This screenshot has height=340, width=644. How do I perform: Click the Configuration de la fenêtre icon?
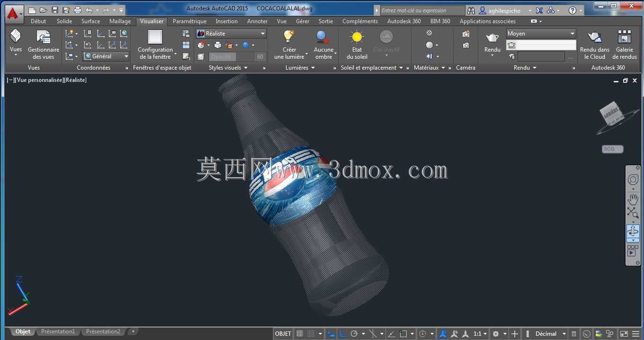click(155, 37)
